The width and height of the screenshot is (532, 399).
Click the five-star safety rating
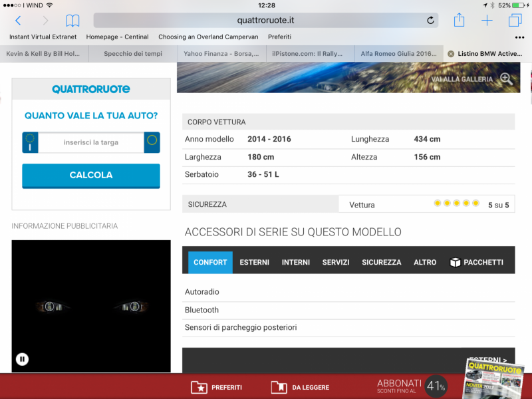click(457, 203)
